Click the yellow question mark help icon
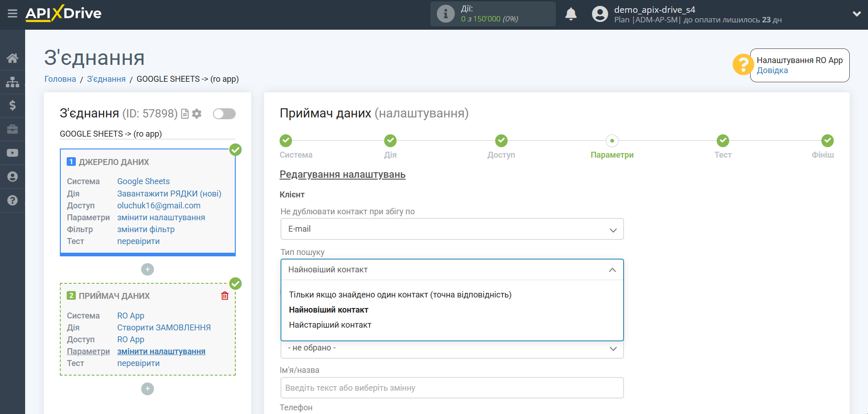868x414 pixels. pos(742,65)
